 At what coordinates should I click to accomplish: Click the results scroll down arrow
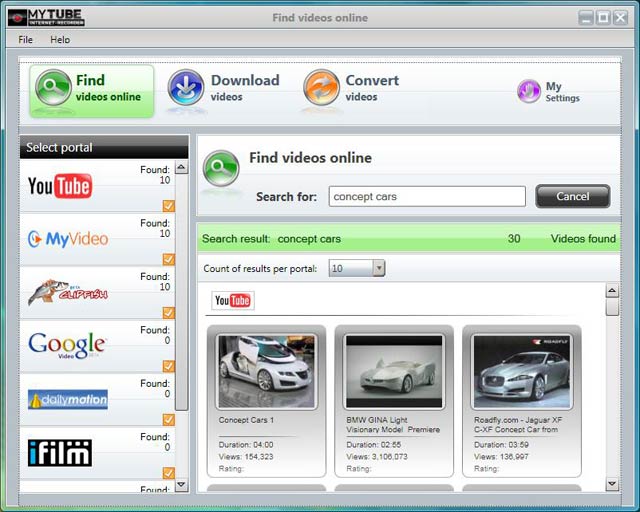[x=612, y=484]
